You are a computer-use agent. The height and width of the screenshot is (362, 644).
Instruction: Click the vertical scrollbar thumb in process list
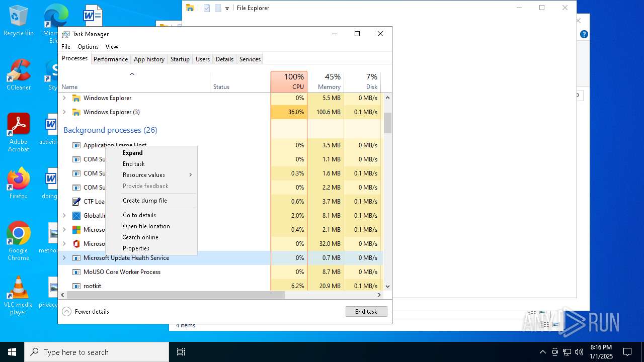click(x=387, y=123)
